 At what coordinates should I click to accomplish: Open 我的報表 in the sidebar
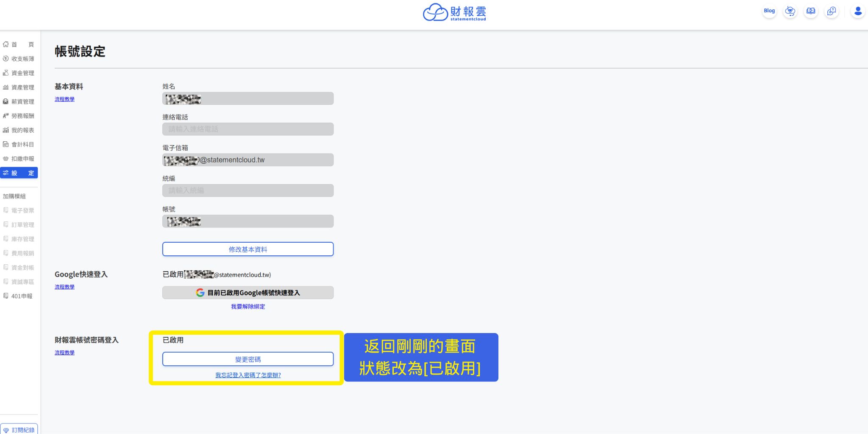point(19,130)
